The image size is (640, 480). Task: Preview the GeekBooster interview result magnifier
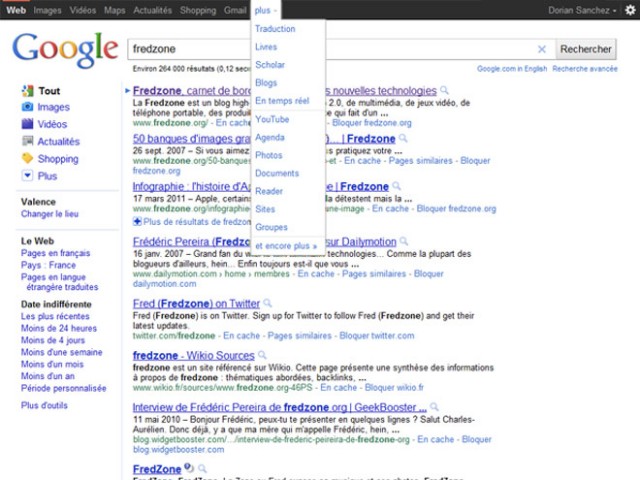click(x=434, y=407)
